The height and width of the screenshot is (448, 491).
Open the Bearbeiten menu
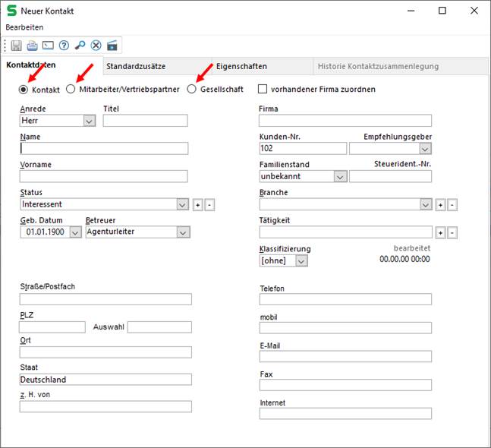[24, 27]
